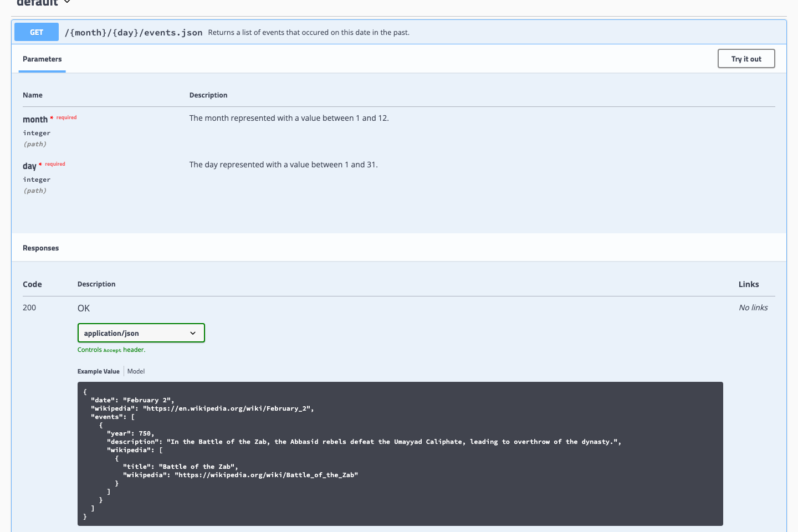Click the chevron next to default

[x=66, y=3]
